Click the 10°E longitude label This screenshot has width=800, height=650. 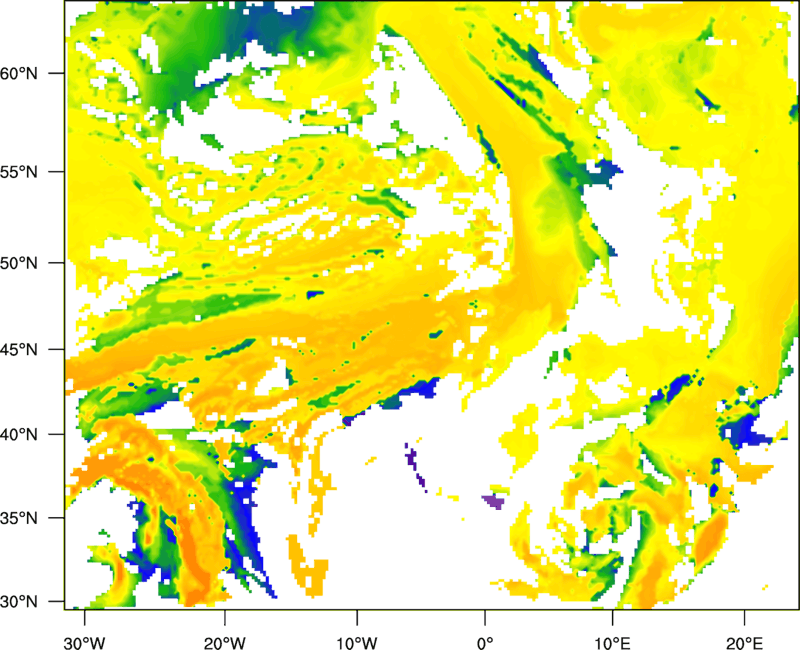613,642
